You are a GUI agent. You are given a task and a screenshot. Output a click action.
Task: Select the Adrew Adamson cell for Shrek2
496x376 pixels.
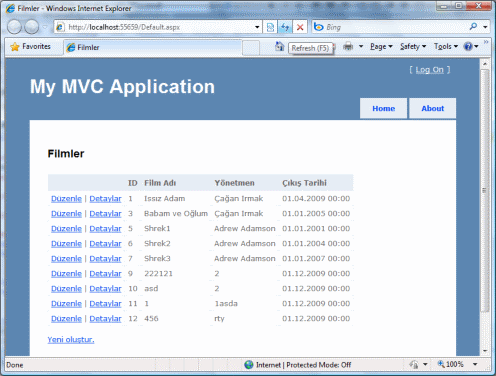point(245,244)
